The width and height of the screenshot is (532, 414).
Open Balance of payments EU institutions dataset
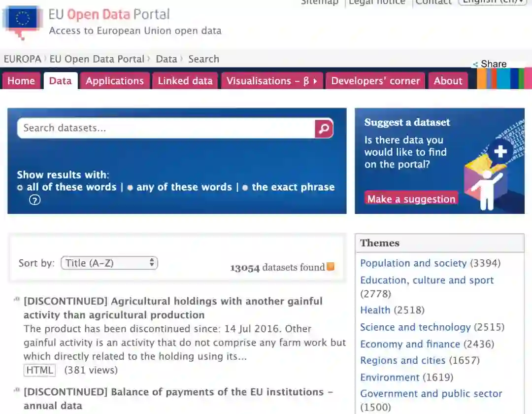coord(178,399)
